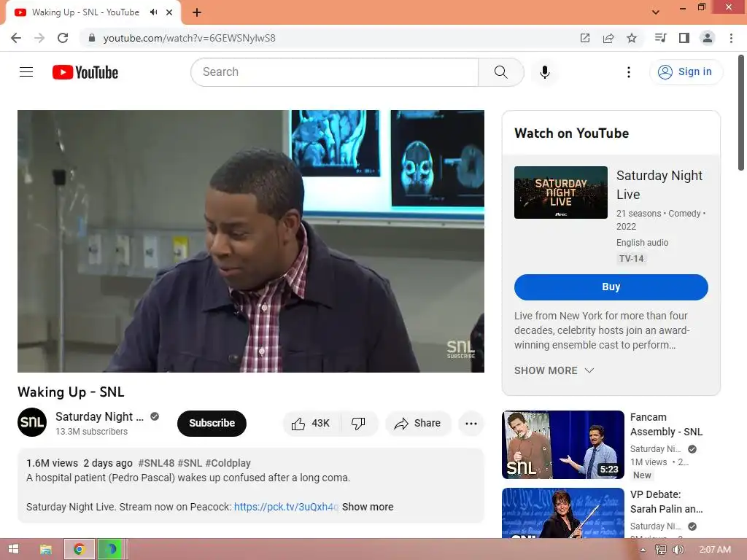Start voice search with the microphone

click(545, 72)
